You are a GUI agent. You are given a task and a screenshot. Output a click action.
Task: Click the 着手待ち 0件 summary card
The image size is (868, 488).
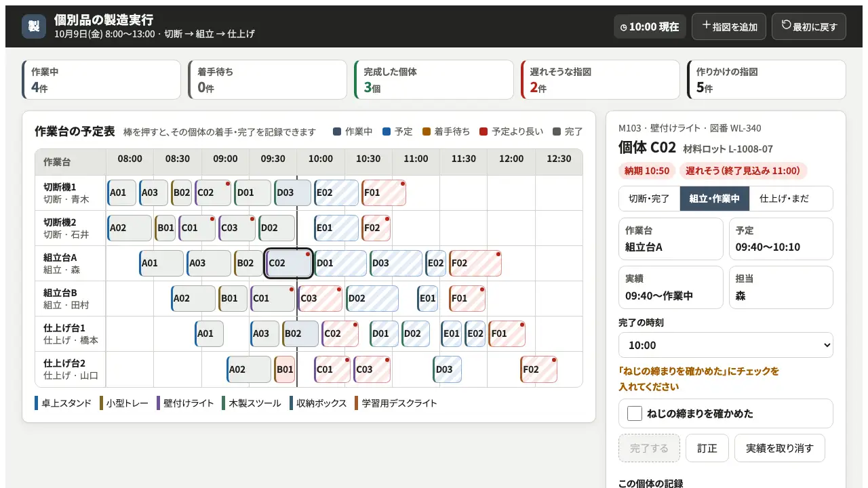[268, 80]
